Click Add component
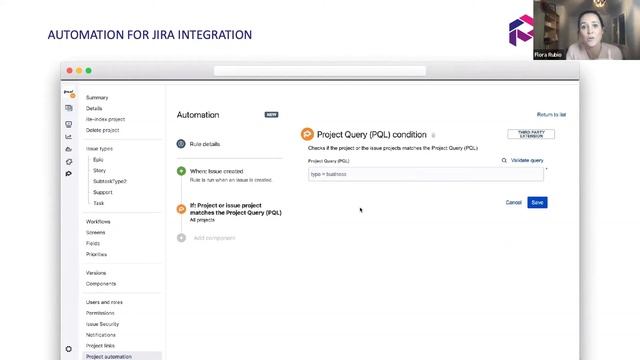 pyautogui.click(x=214, y=238)
